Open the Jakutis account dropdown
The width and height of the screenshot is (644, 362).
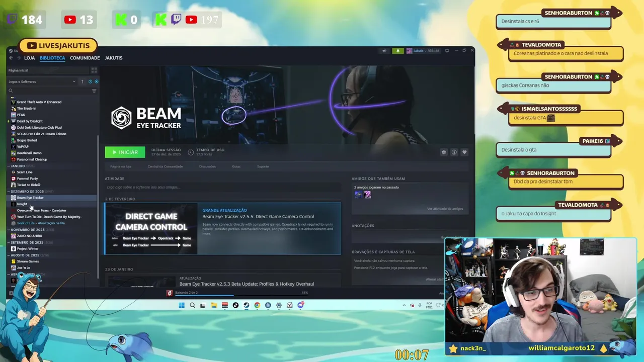click(x=423, y=51)
